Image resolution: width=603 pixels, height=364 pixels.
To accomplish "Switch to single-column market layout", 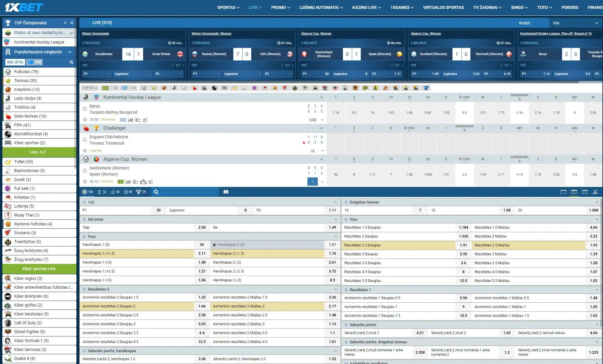I will pyautogui.click(x=563, y=192).
